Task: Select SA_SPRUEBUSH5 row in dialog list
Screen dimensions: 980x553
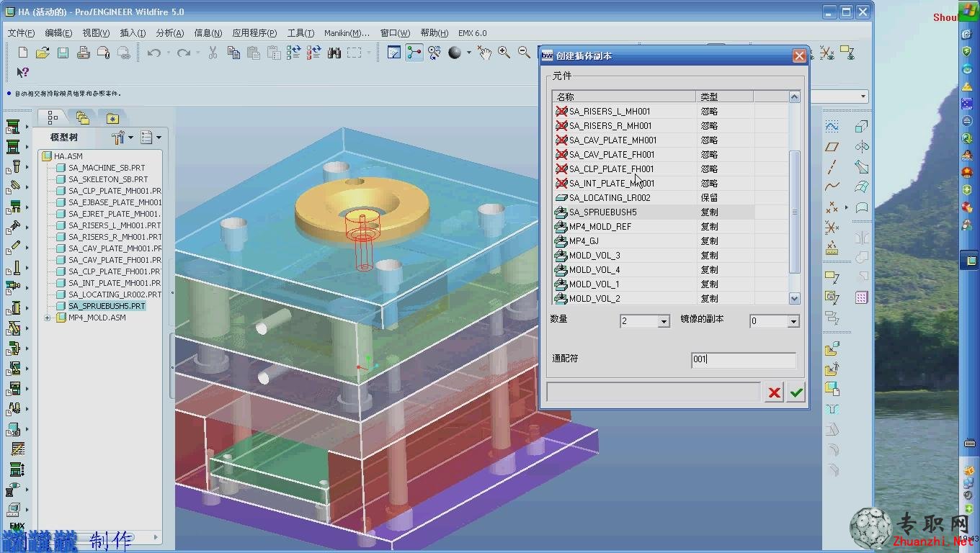Action: 671,212
